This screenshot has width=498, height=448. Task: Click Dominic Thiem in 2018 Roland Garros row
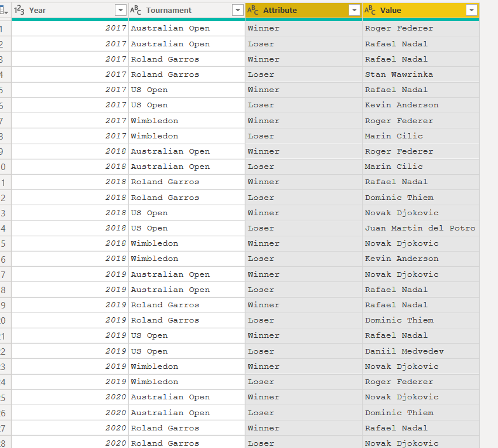(421, 198)
